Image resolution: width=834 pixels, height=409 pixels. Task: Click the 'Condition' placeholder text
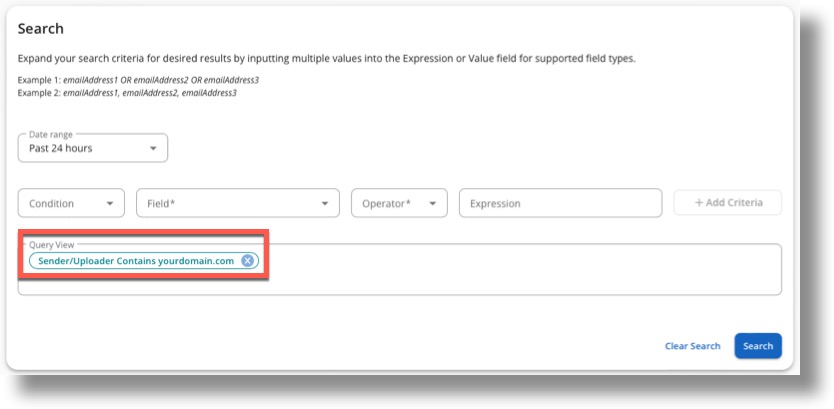pyautogui.click(x=52, y=203)
